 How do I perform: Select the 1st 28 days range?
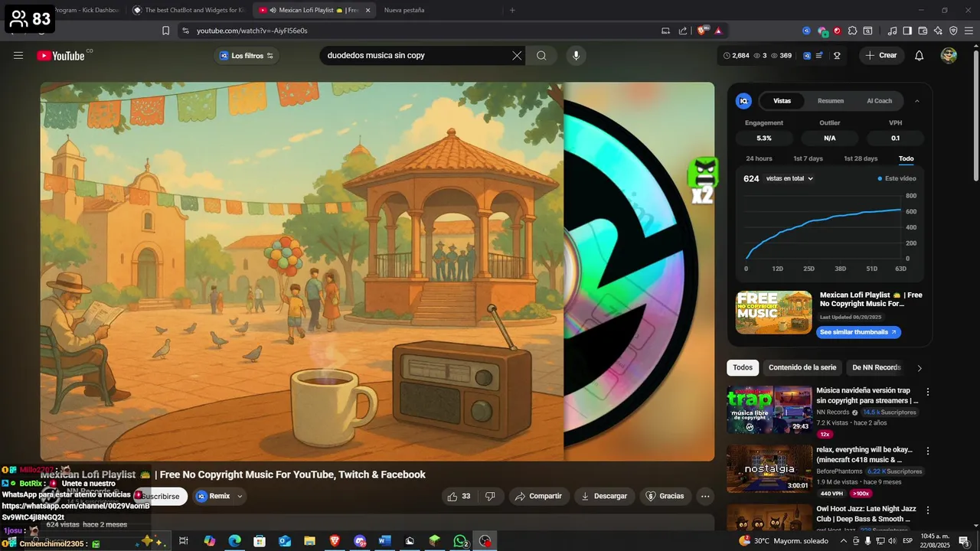coord(861,158)
